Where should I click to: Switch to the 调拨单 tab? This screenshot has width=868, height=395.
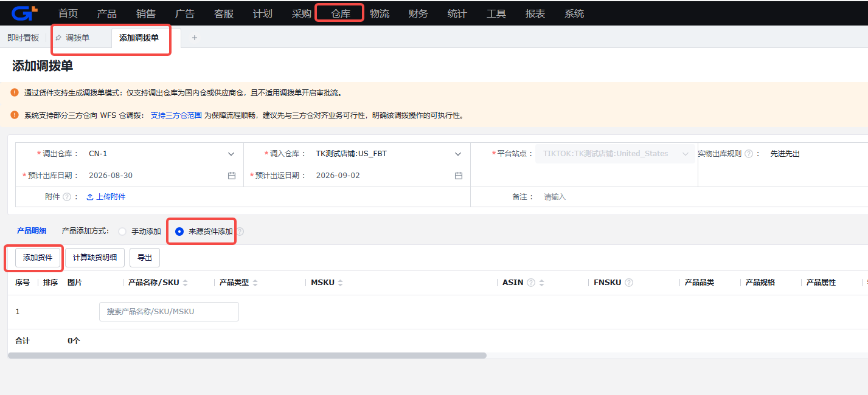click(77, 38)
